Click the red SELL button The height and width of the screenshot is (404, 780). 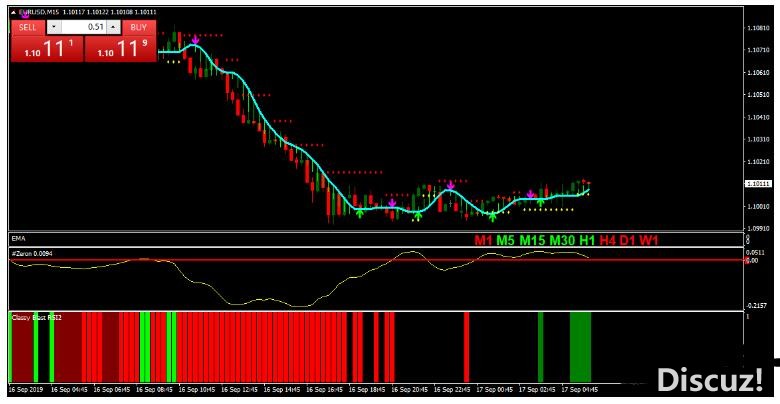[28, 27]
